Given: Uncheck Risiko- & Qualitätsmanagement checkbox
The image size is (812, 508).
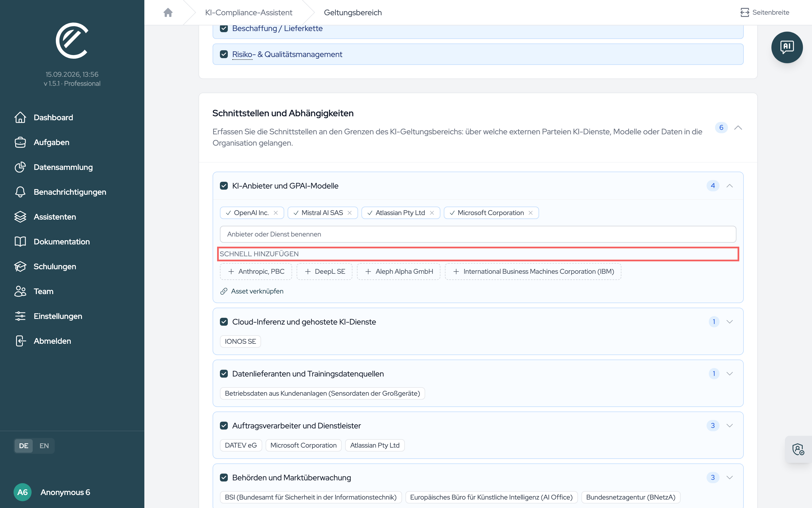Looking at the screenshot, I should 224,54.
